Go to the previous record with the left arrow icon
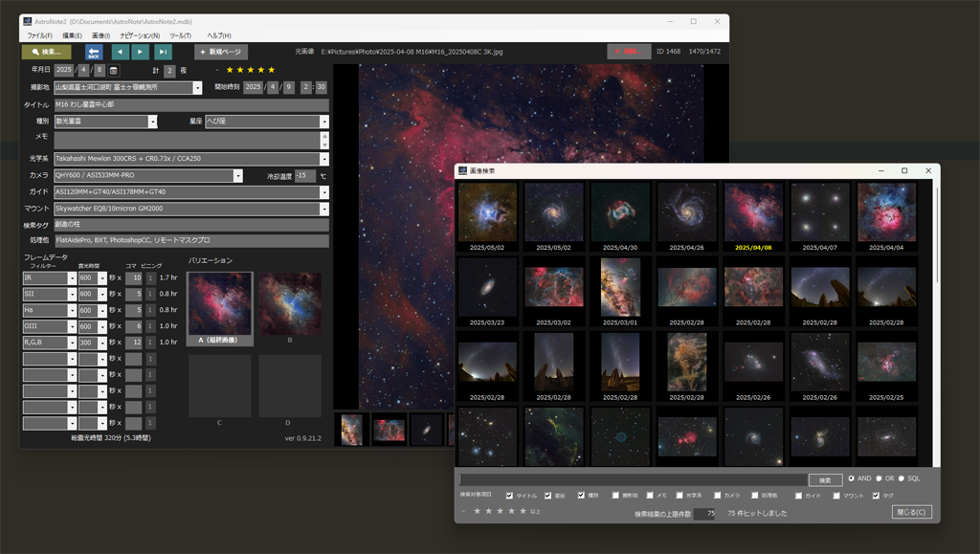 (x=119, y=52)
